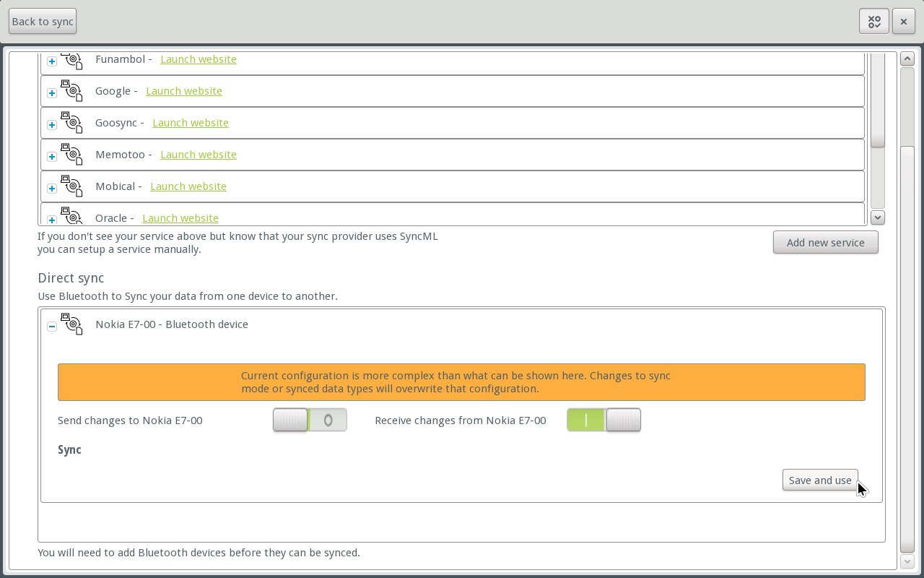Viewport: 924px width, 578px height.
Task: Close the sync settings window
Action: [x=904, y=22]
